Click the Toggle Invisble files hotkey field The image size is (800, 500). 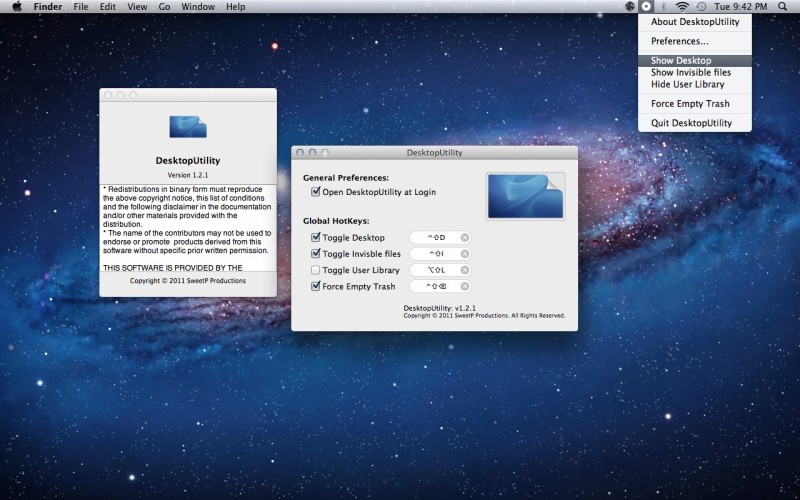click(440, 254)
